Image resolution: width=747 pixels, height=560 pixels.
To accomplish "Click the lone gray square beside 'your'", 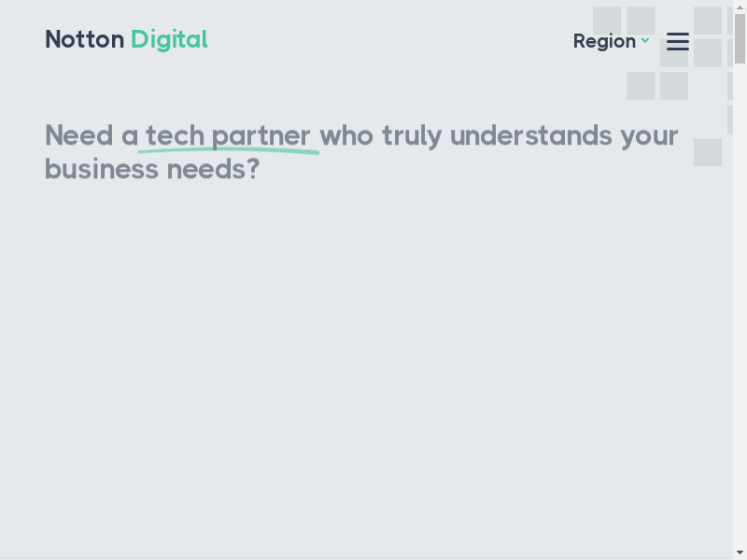I will (x=708, y=152).
